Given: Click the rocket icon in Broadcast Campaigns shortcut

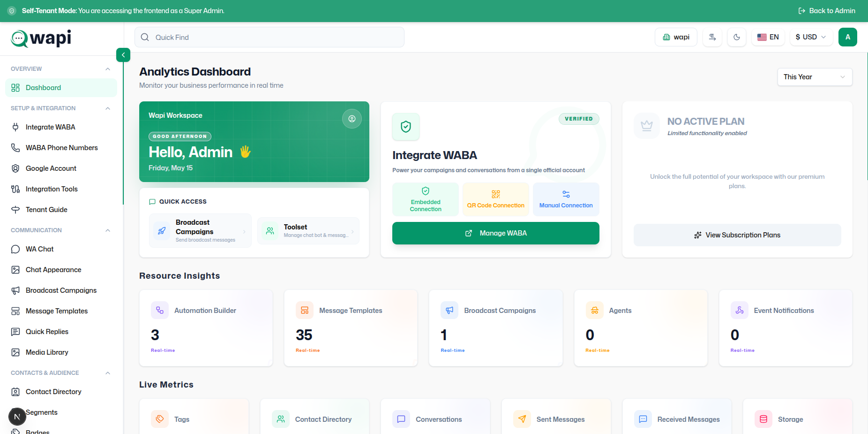Looking at the screenshot, I should click(x=162, y=231).
